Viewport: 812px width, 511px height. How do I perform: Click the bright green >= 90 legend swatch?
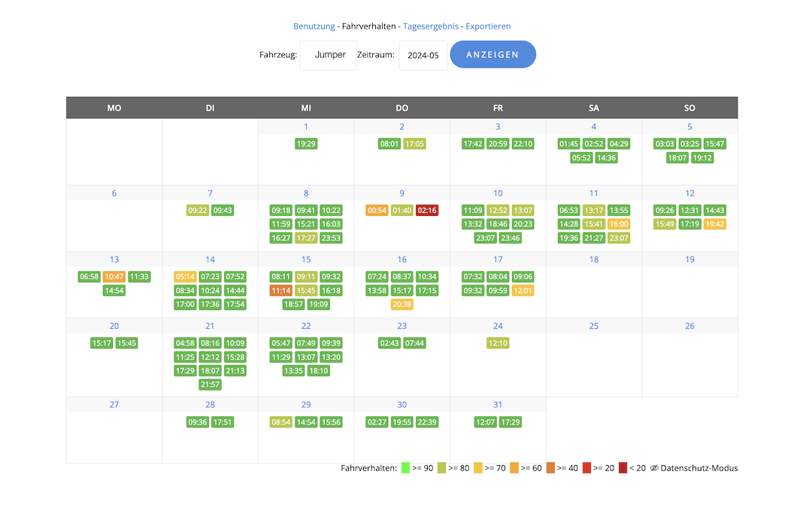[x=406, y=468]
